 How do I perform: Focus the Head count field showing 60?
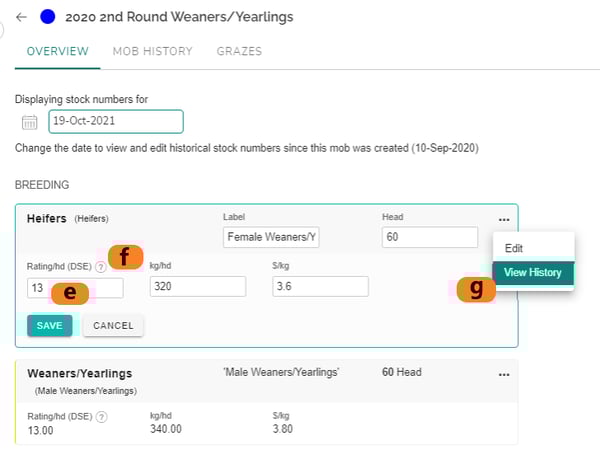tap(429, 237)
